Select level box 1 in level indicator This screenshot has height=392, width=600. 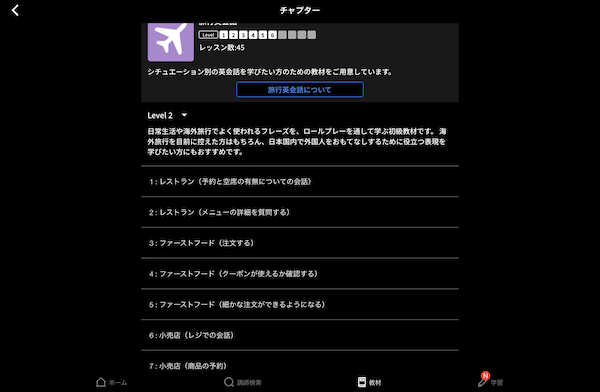click(x=224, y=35)
